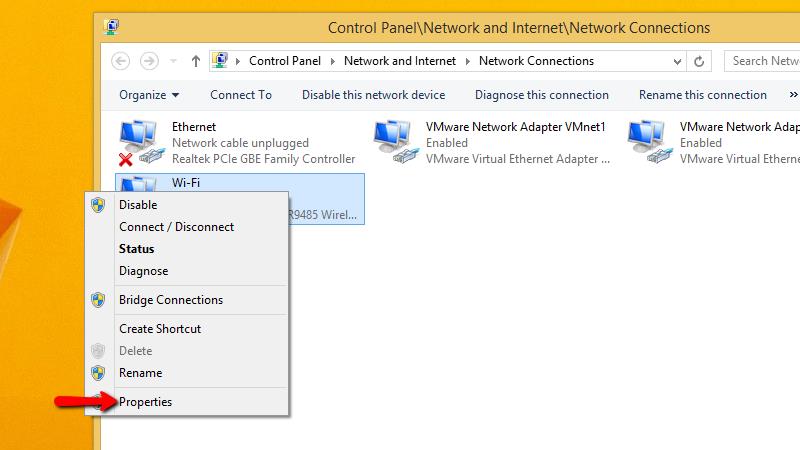Viewport: 800px width, 450px height.
Task: Choose Properties from the context menu
Action: pyautogui.click(x=145, y=402)
